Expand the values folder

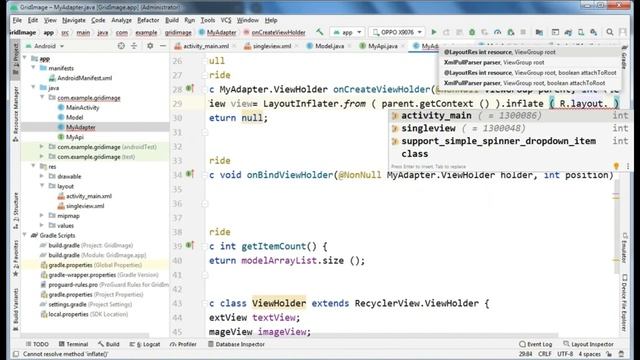[42, 225]
